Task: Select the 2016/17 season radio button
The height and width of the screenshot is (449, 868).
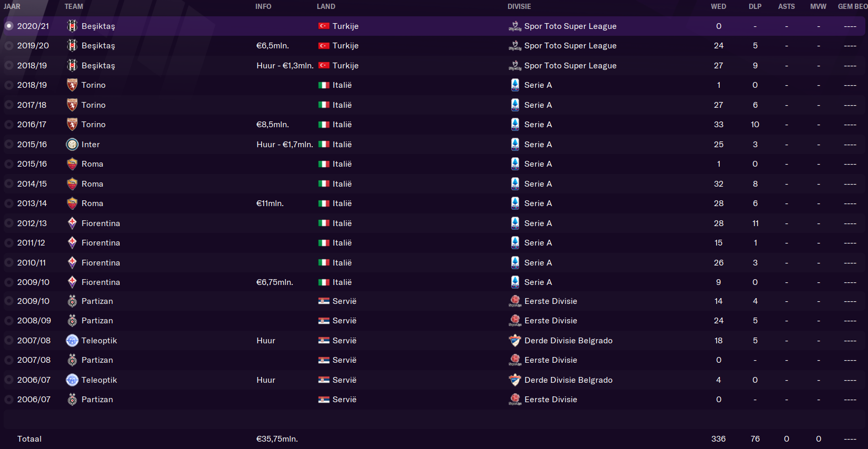Action: click(9, 125)
